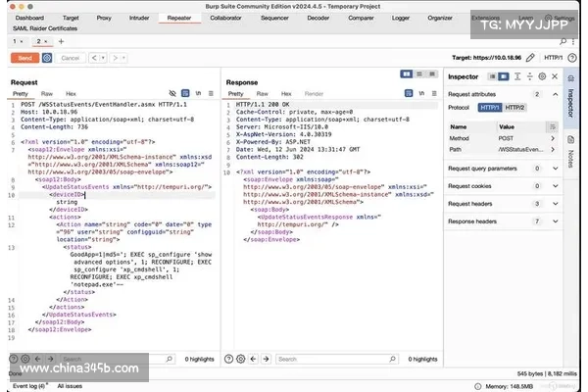The image size is (588, 392).
Task: Select Repeater tab 1
Action: [x=15, y=41]
